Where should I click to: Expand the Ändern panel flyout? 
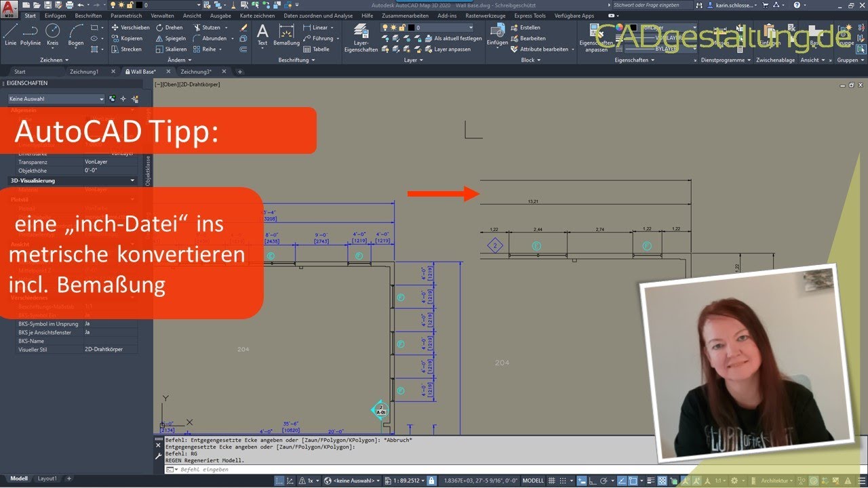pos(179,60)
